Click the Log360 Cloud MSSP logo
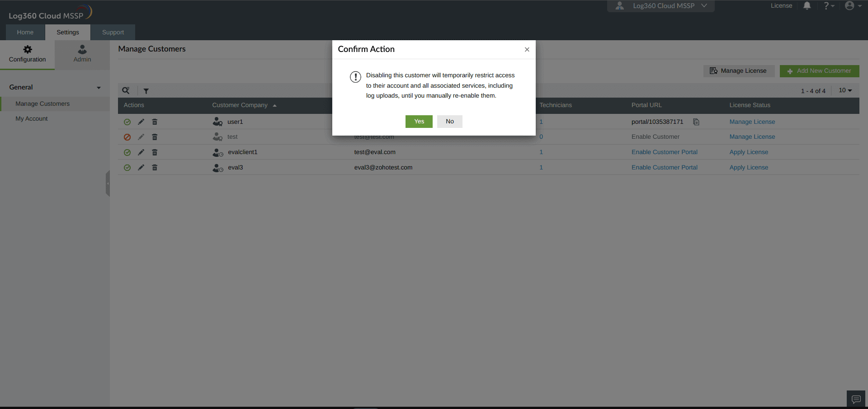 pos(50,13)
